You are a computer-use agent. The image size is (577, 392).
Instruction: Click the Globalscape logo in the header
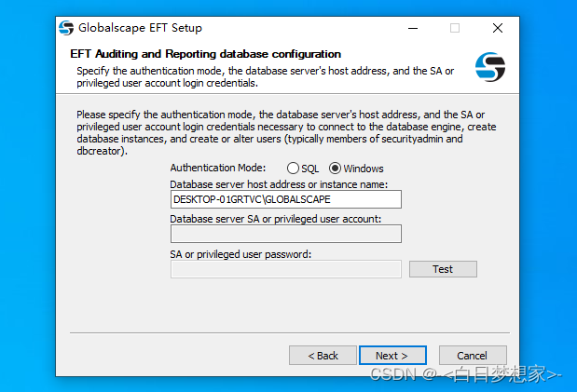click(489, 67)
